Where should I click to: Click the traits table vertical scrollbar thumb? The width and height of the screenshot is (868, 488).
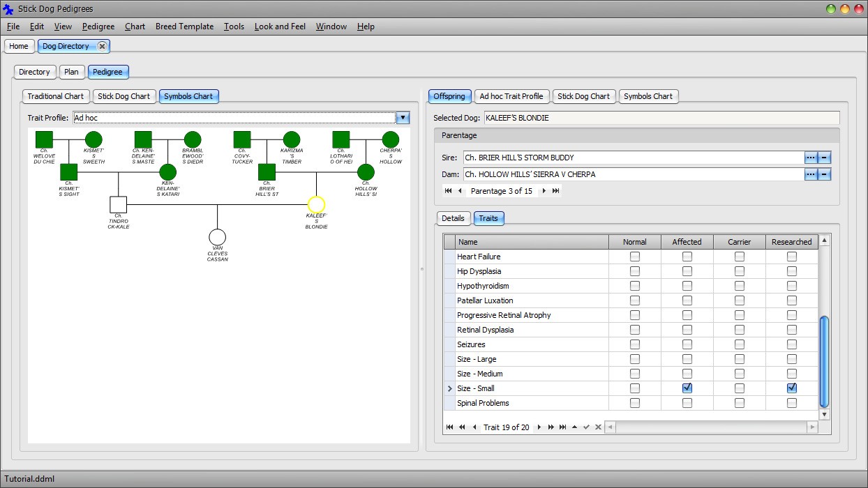823,361
